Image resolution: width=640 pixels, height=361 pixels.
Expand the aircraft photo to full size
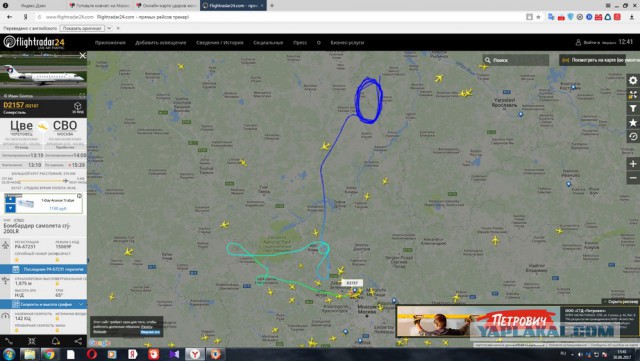click(82, 95)
